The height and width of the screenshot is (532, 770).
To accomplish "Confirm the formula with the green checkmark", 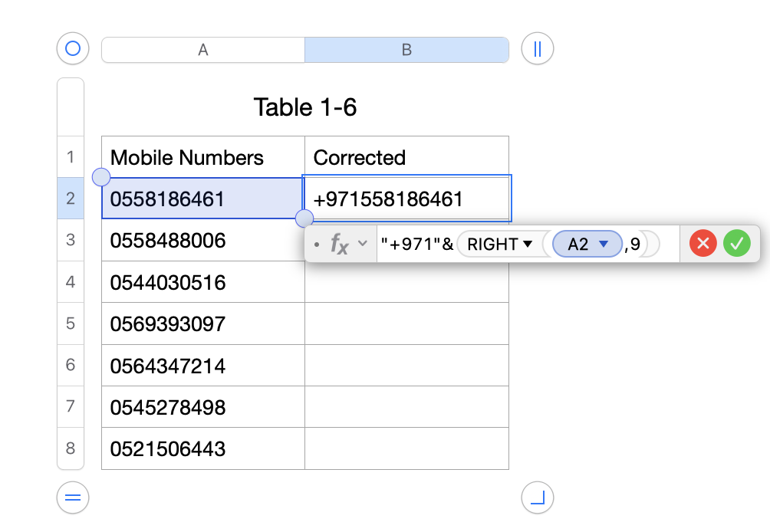I will [736, 243].
